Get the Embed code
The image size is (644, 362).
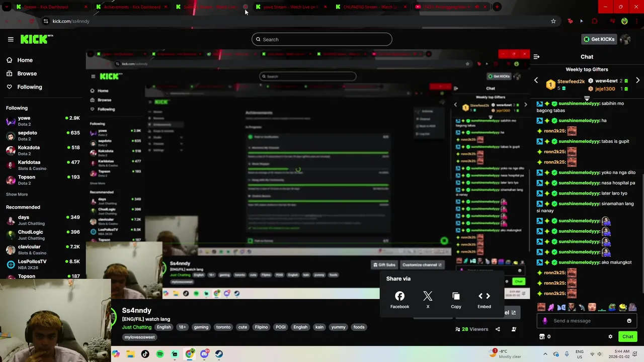pyautogui.click(x=484, y=300)
